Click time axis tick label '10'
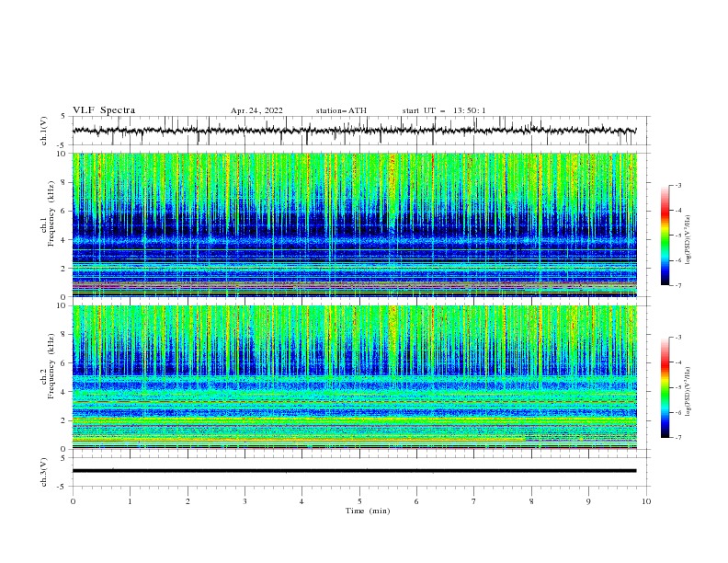This screenshot has width=728, height=563. (x=646, y=501)
